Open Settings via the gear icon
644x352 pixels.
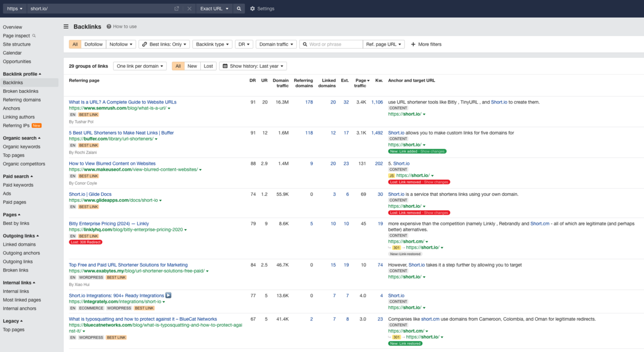click(x=253, y=9)
